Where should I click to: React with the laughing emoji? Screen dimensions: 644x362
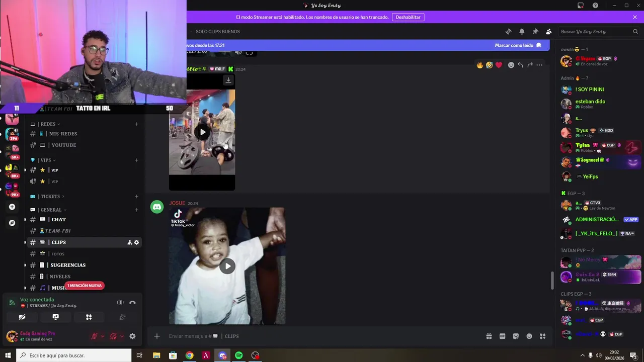pyautogui.click(x=489, y=65)
